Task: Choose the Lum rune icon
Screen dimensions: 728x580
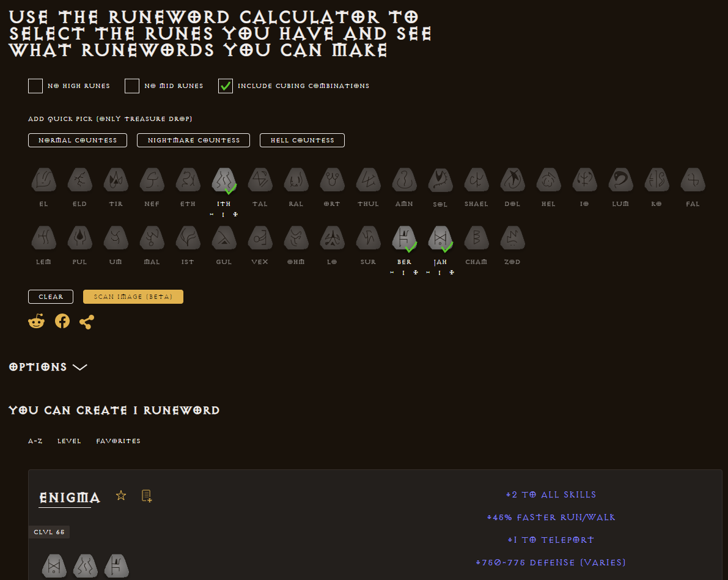Action: click(620, 180)
